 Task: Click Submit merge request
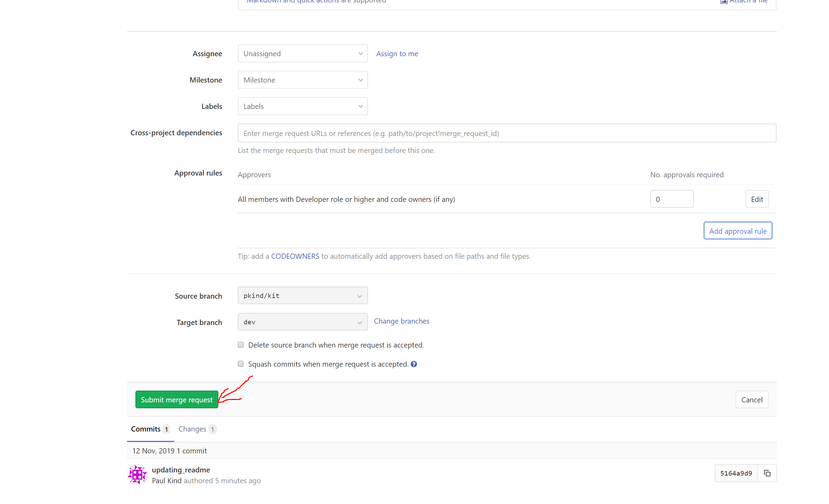coord(177,399)
